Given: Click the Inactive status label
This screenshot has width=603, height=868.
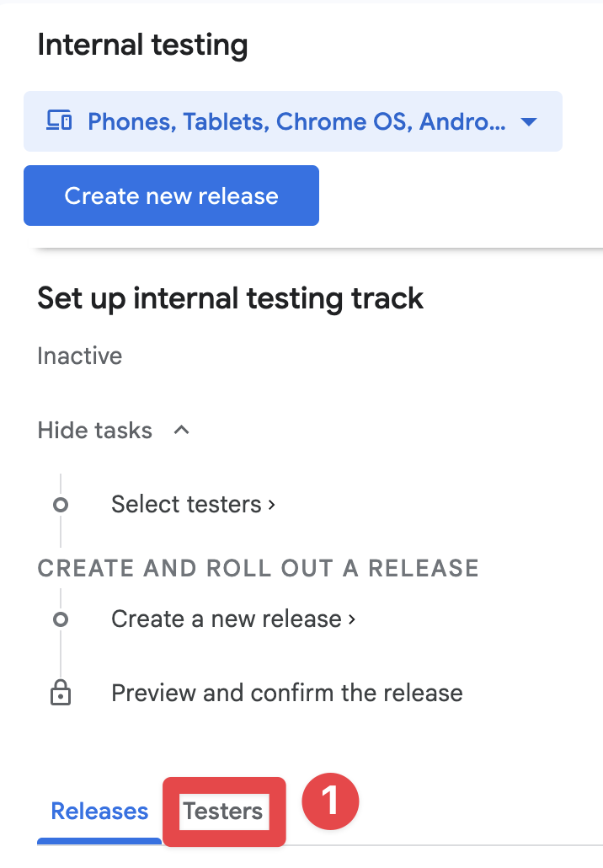Looking at the screenshot, I should click(x=79, y=356).
